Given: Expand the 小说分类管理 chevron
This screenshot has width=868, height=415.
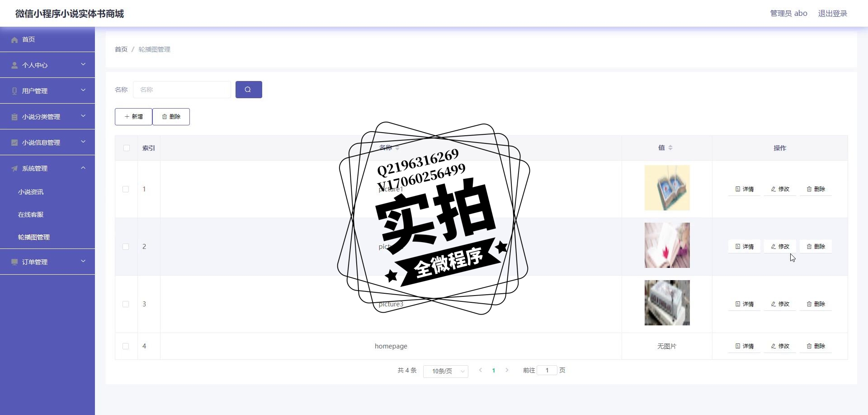Looking at the screenshot, I should tap(83, 116).
